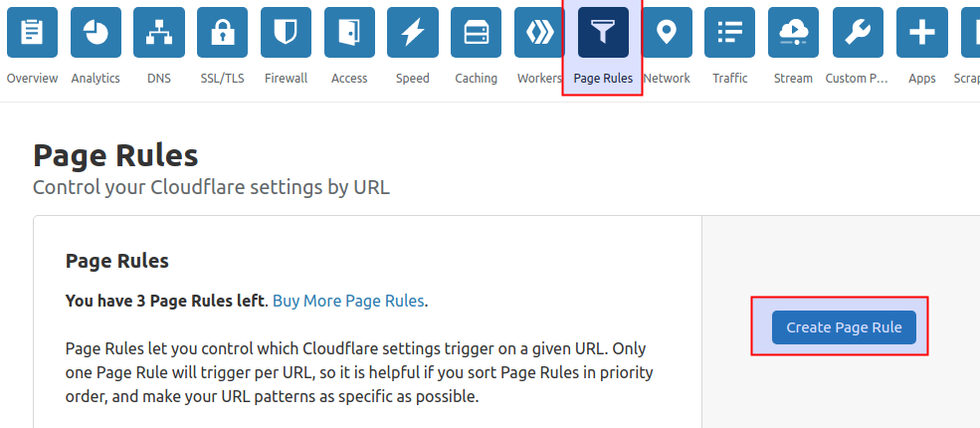Click the Traffic label in navigation
This screenshot has height=428, width=980.
click(x=730, y=79)
